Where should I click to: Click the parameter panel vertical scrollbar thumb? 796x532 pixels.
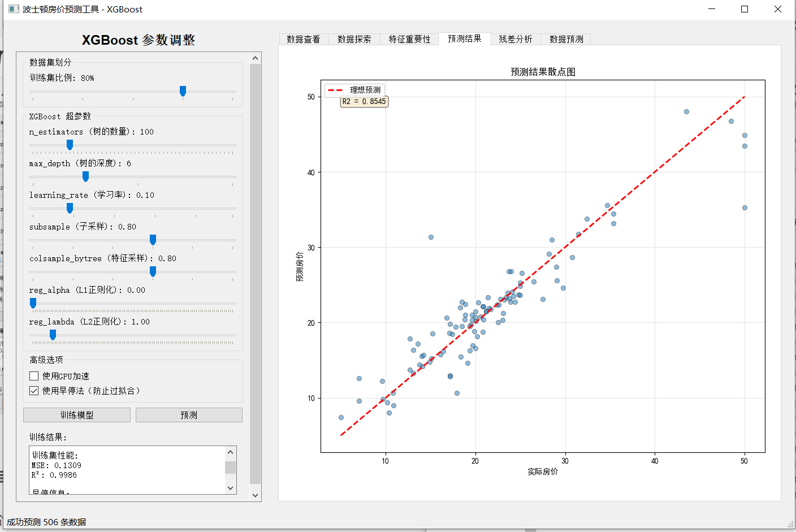[x=256, y=274]
